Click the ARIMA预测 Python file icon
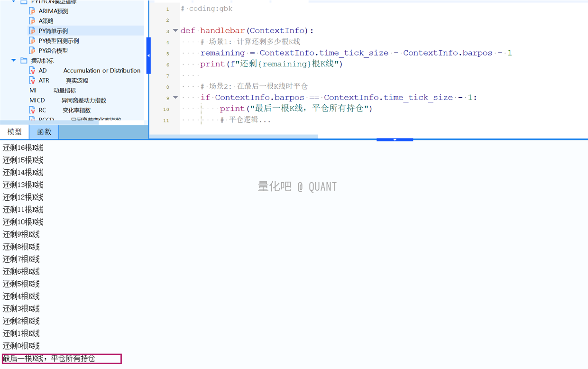Screen dimensions: 588x369 click(32, 11)
